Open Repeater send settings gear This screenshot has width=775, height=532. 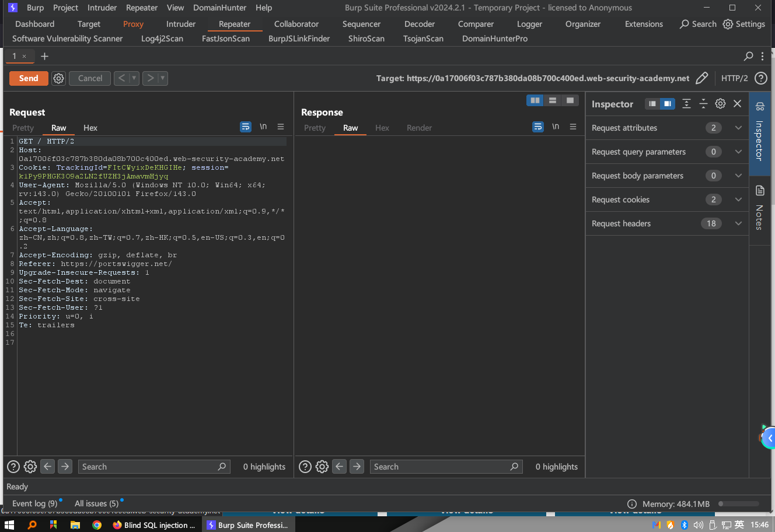59,78
